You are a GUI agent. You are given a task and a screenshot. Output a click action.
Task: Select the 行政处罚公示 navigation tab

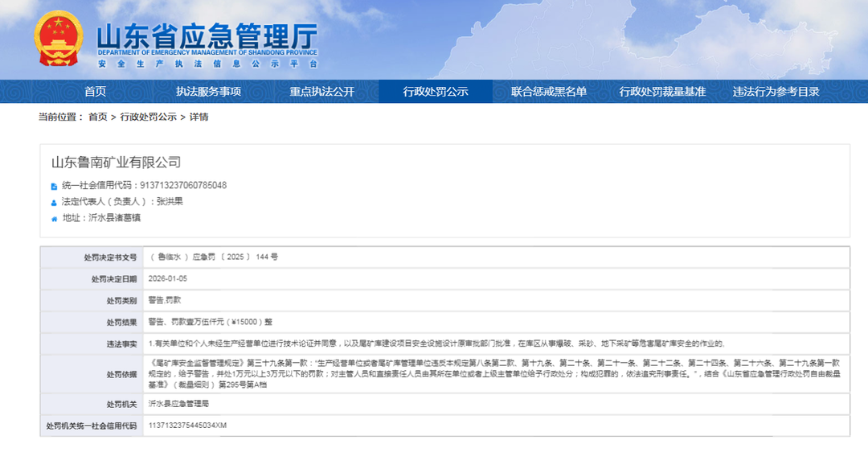tap(435, 92)
